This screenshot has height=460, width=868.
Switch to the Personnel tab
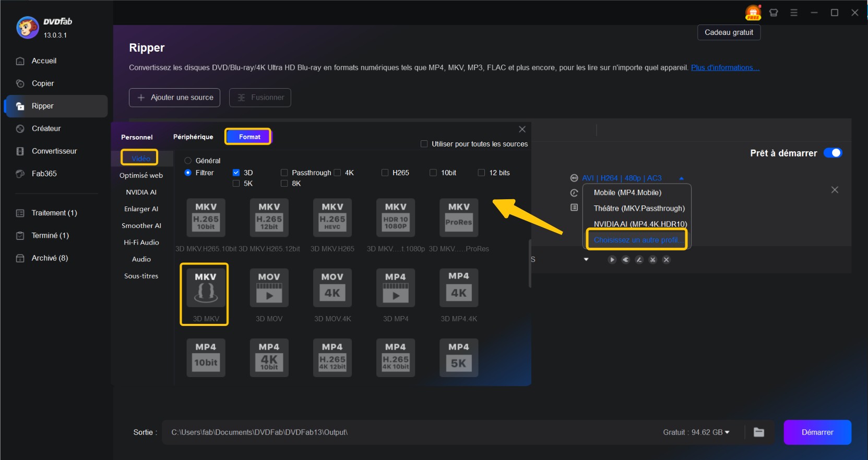pyautogui.click(x=137, y=137)
